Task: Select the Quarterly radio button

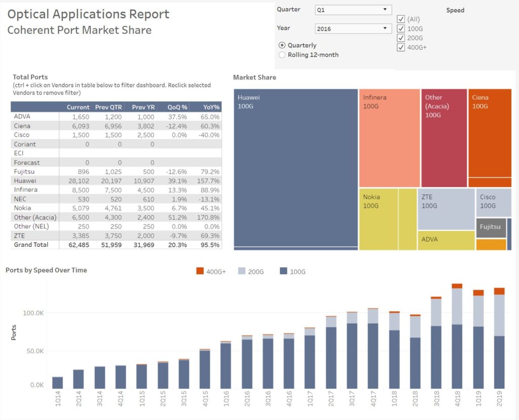Action: (282, 45)
